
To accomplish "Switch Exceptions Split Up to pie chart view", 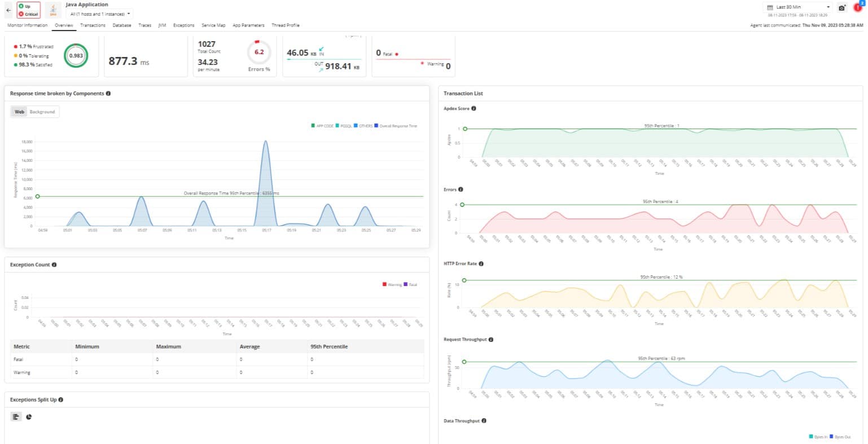I will click(x=29, y=416).
